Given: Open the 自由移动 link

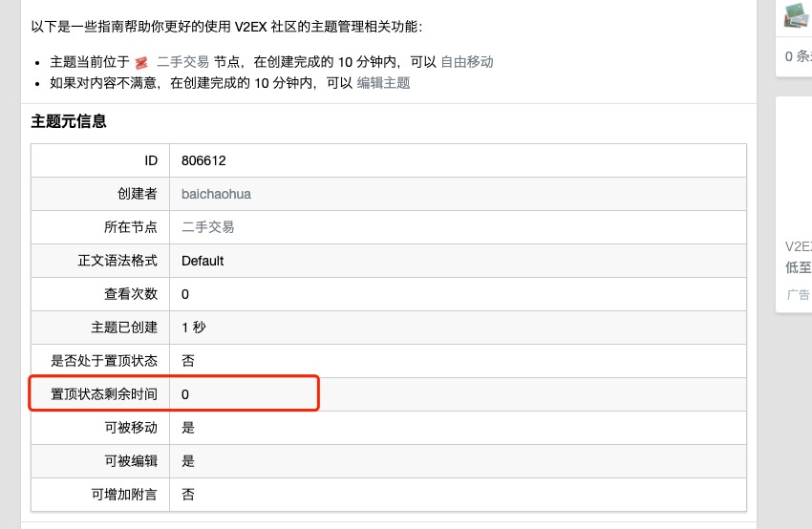Looking at the screenshot, I should tap(467, 62).
